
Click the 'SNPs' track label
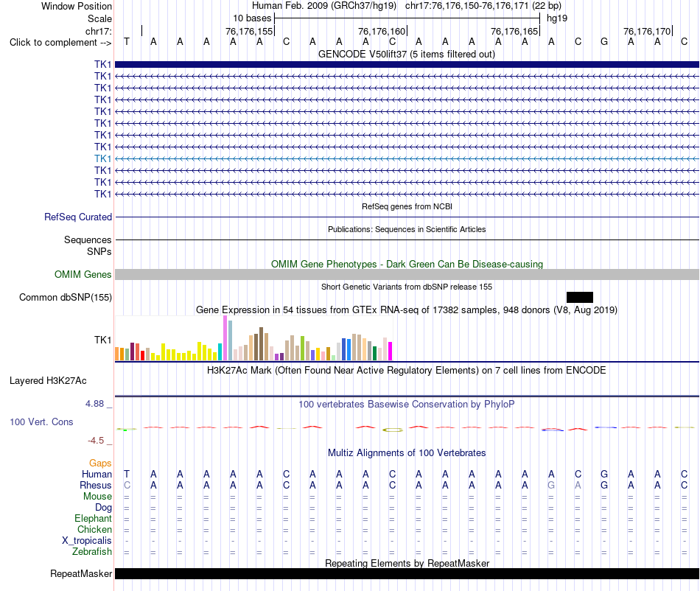pyautogui.click(x=99, y=251)
